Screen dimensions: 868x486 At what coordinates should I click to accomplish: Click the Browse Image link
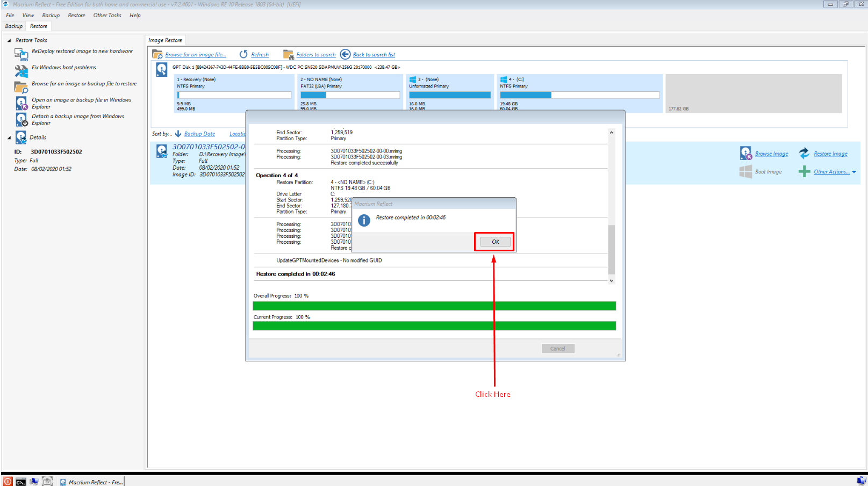(771, 154)
